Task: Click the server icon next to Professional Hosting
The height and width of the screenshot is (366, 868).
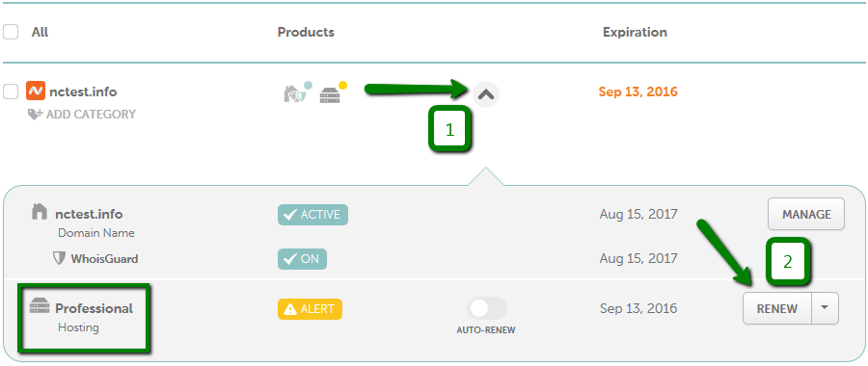Action: 40,304
